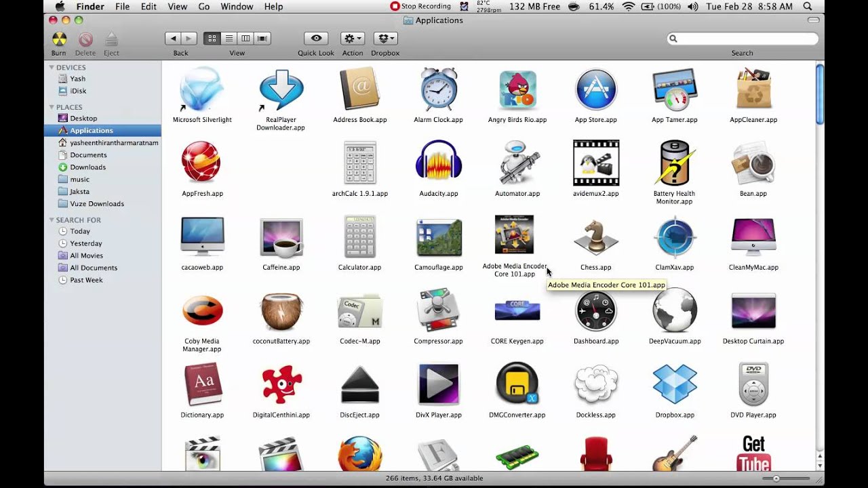Open the Window menu

(237, 6)
